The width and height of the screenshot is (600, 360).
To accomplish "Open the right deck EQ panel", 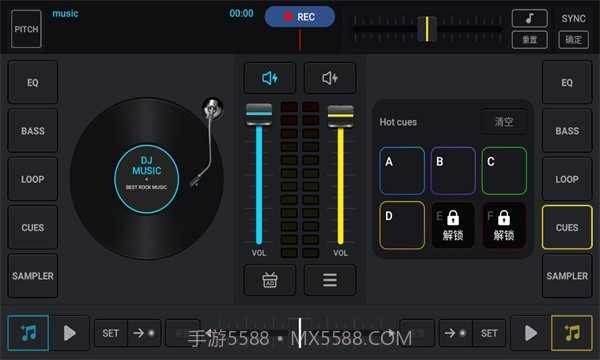I will tap(567, 83).
